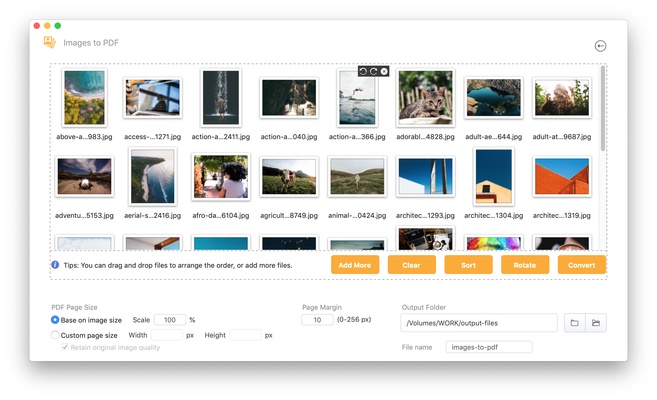Viewport: 657px width, 400px height.
Task: Click the above-a...983.jpg file name label
Action: click(x=84, y=137)
